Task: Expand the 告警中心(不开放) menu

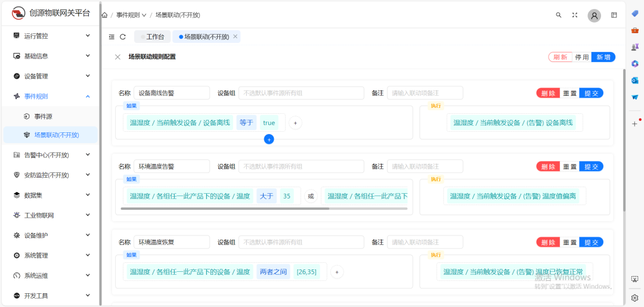Action: click(x=51, y=155)
